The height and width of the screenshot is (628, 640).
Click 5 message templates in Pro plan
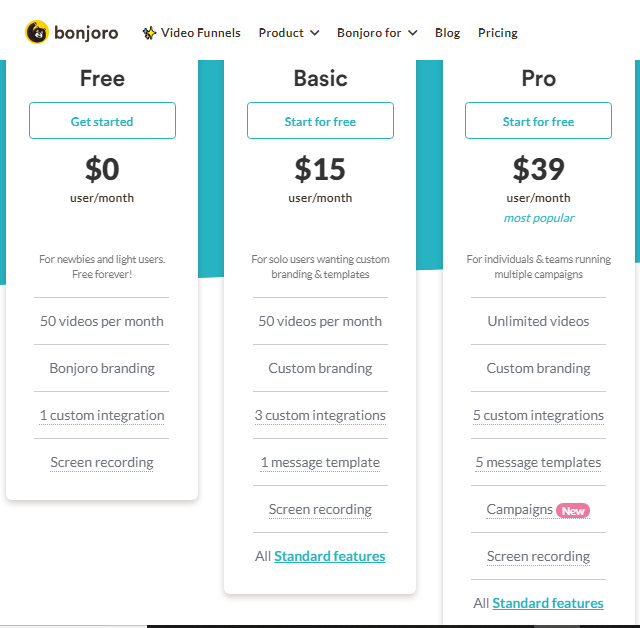coord(538,462)
